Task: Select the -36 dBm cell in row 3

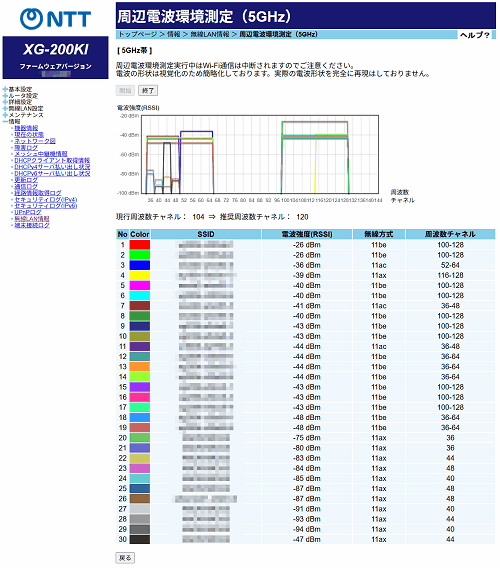Action: [x=307, y=265]
